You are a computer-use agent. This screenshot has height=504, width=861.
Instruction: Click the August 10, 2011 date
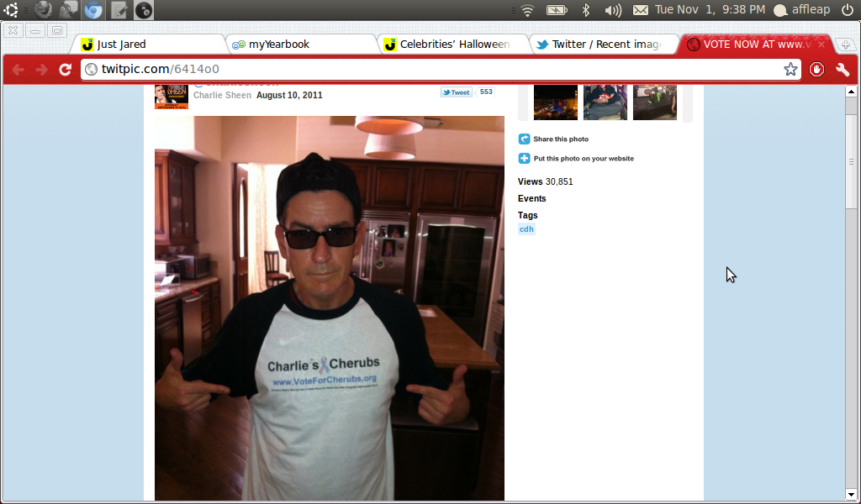click(289, 96)
